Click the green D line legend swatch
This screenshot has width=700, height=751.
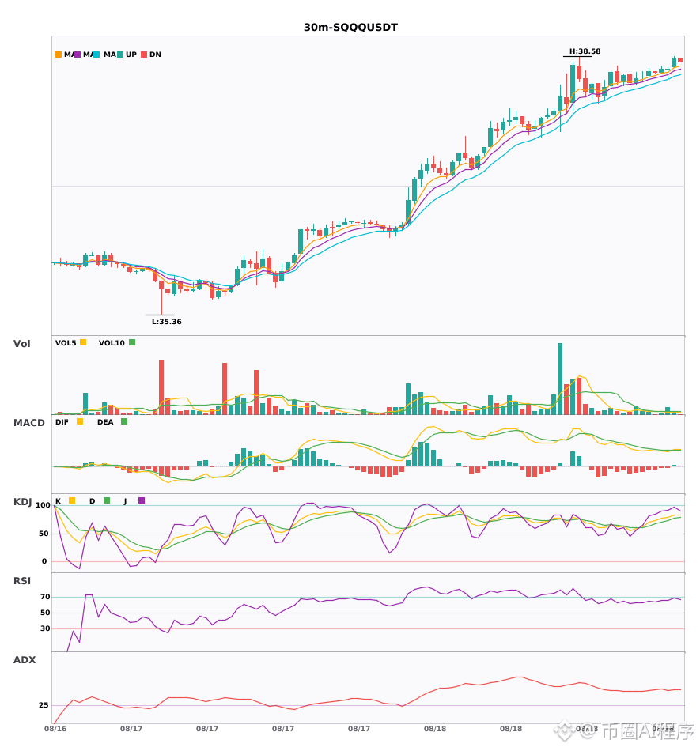107,500
